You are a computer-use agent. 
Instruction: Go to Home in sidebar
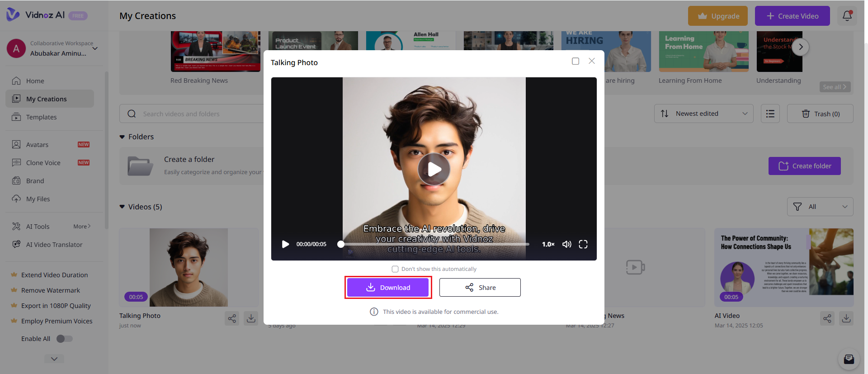point(50,81)
